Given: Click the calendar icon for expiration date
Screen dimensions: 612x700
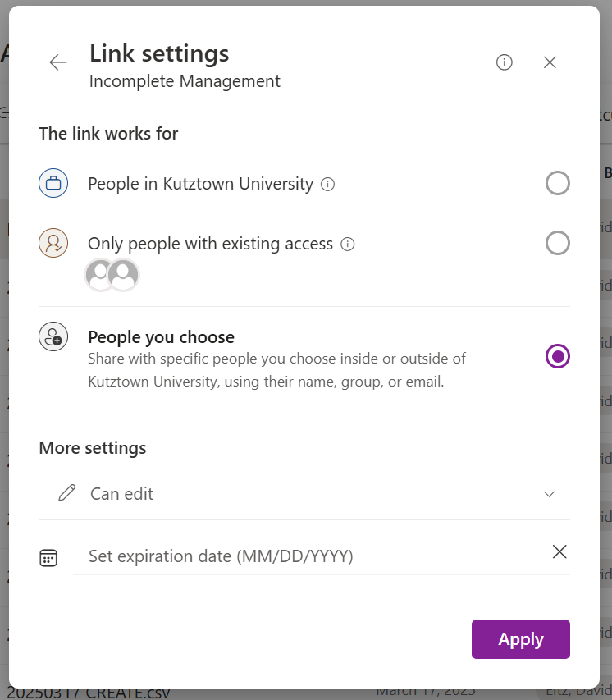Looking at the screenshot, I should click(x=48, y=556).
